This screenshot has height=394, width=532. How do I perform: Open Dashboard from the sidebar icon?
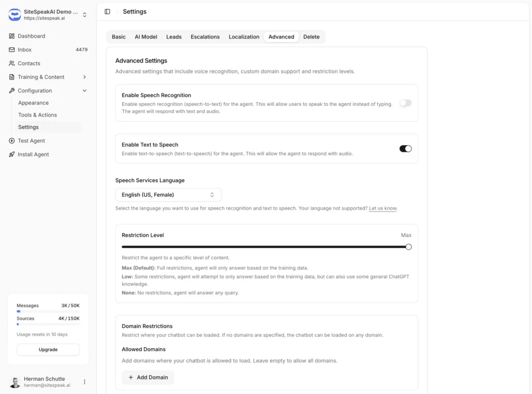(x=12, y=36)
